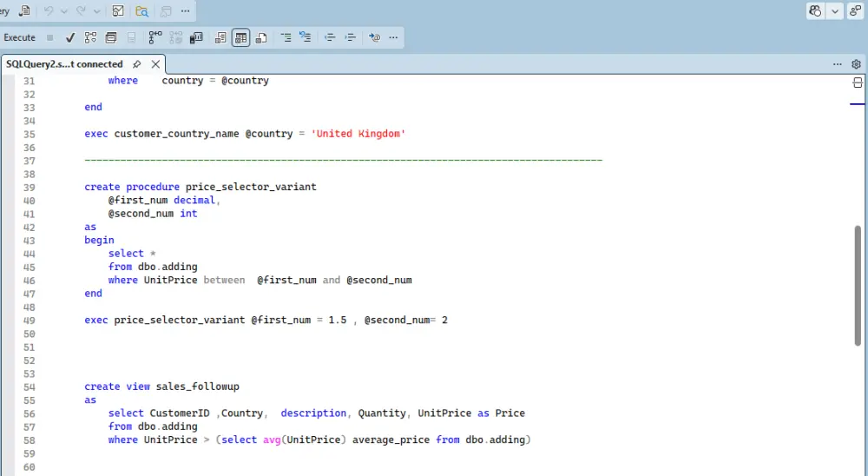Click the split editor handle above the scrollbar
Image resolution: width=868 pixels, height=476 pixels.
[858, 83]
